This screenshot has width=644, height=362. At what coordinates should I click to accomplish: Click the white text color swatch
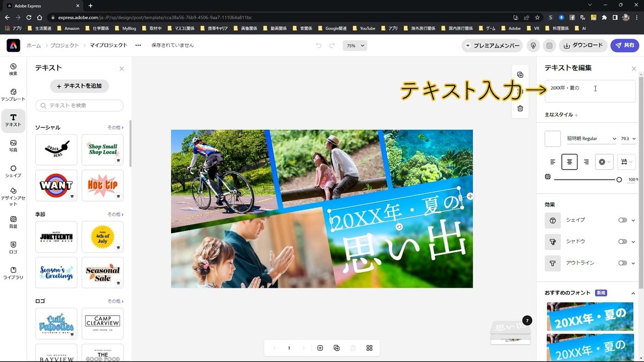(x=553, y=139)
